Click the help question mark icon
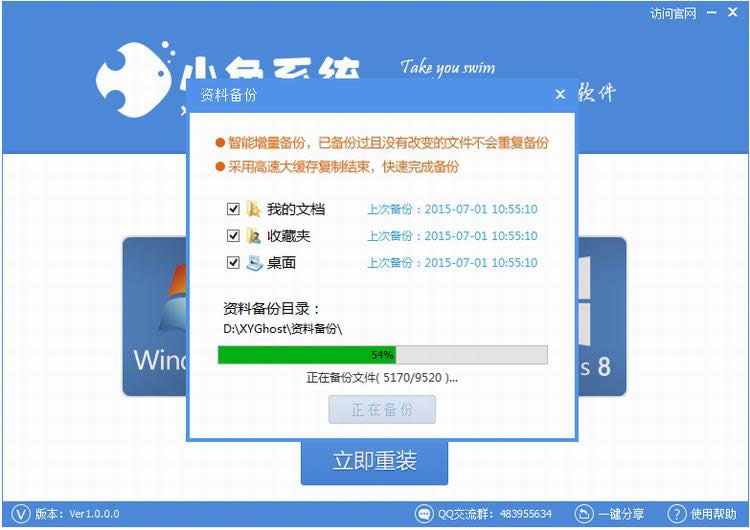This screenshot has height=530, width=750. click(676, 514)
